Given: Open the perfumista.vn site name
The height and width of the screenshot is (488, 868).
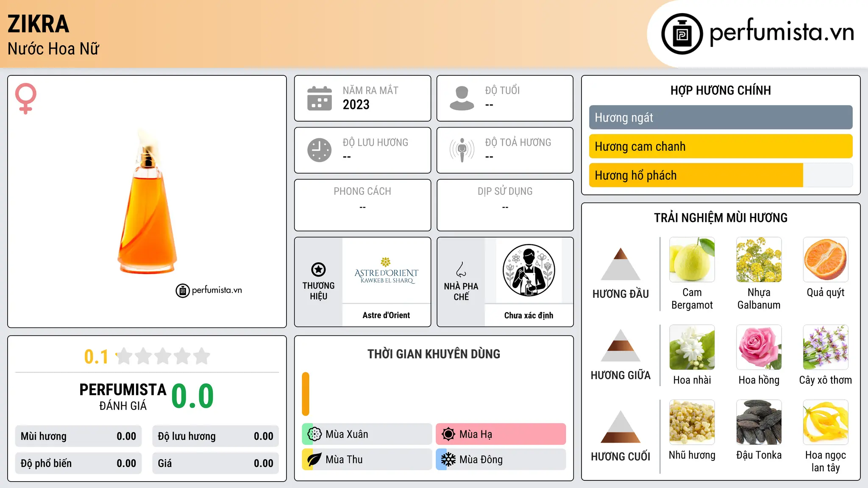Looking at the screenshot, I should [782, 32].
